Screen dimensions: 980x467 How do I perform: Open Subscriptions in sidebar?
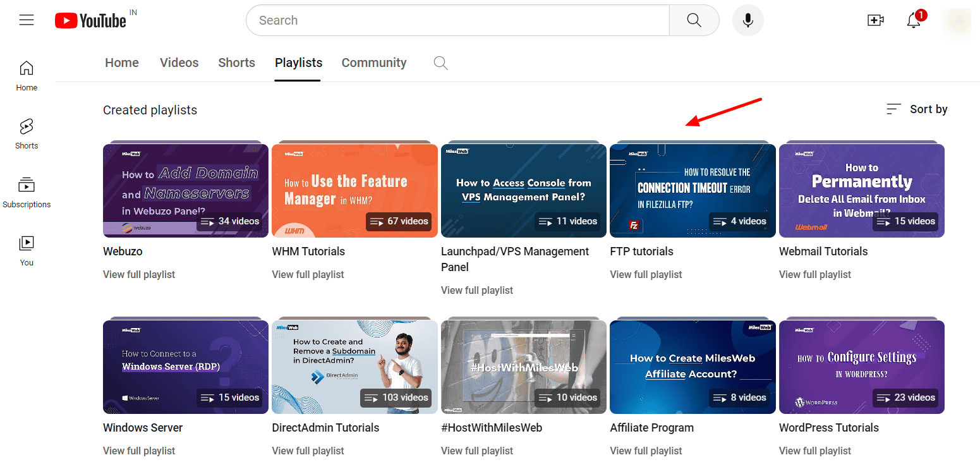27,192
